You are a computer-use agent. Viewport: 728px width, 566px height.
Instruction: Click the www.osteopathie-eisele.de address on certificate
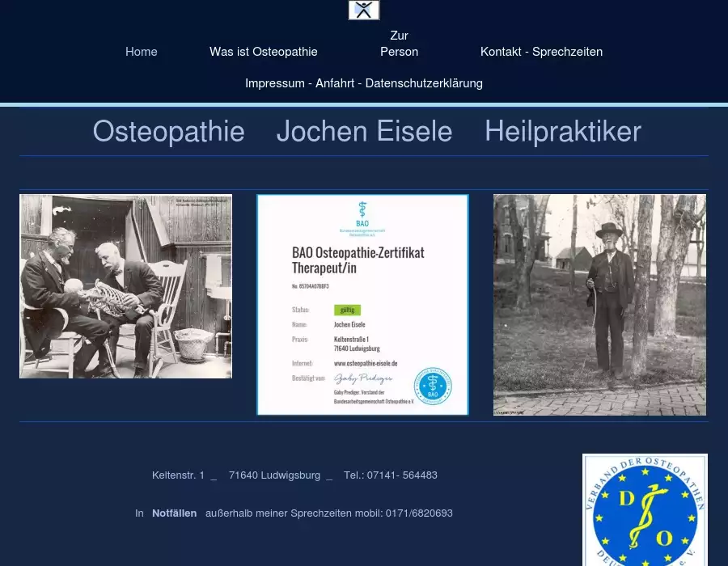pos(366,364)
